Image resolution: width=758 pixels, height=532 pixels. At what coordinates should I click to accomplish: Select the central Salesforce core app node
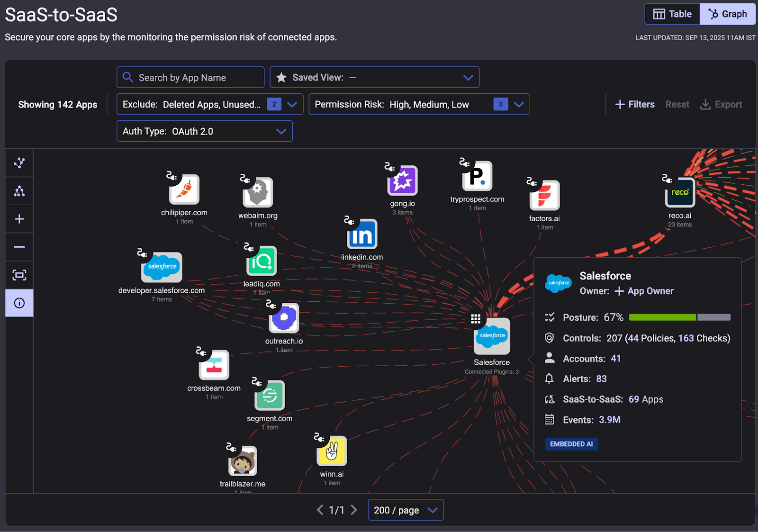[x=492, y=336]
